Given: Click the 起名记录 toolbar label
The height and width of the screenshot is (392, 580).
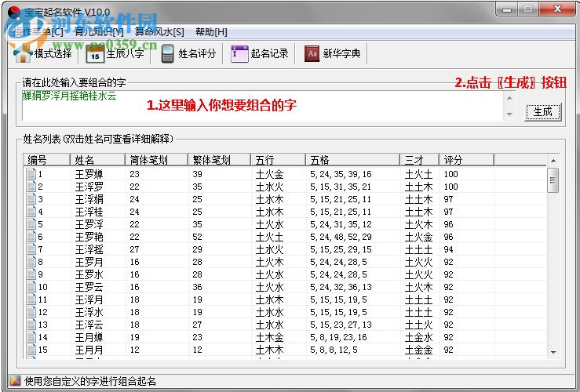Looking at the screenshot, I should (x=269, y=53).
